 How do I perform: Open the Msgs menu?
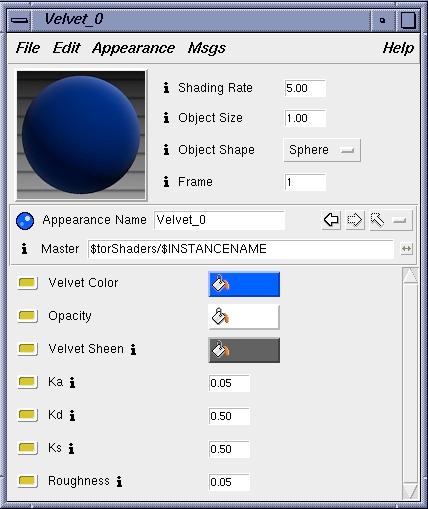point(207,48)
